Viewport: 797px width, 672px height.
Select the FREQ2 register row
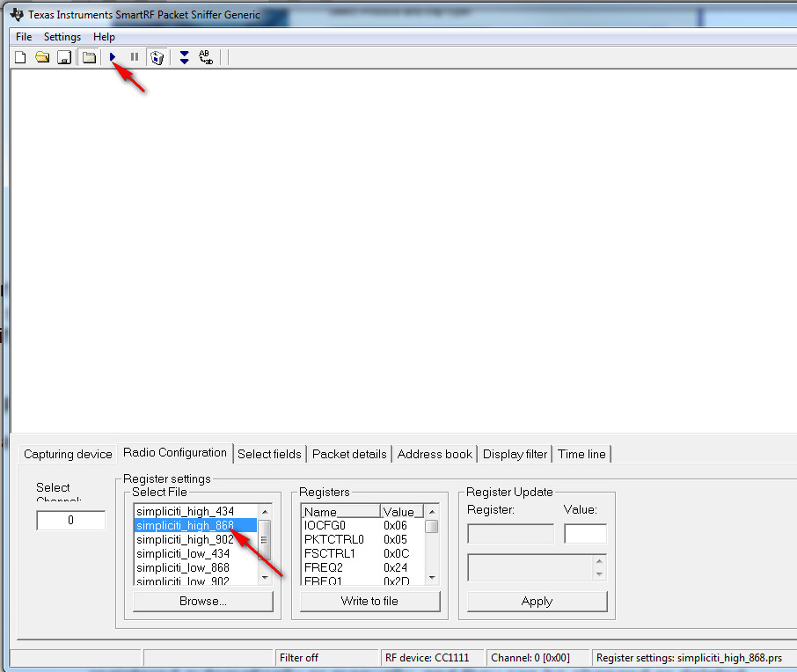(x=363, y=568)
